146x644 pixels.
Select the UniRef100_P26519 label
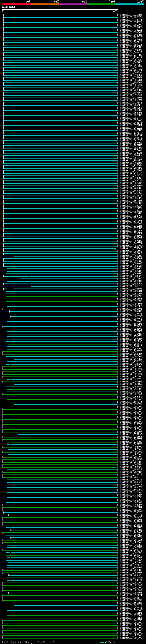131,251
